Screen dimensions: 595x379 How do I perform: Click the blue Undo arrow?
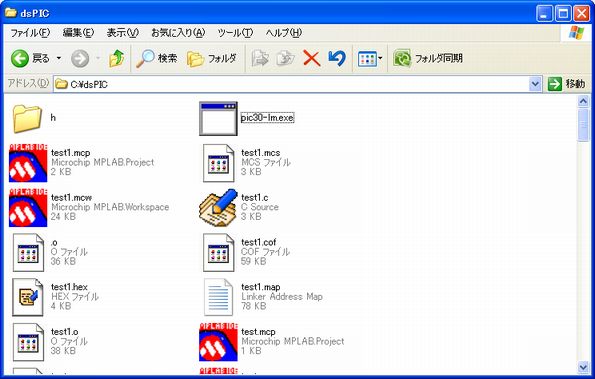pyautogui.click(x=337, y=58)
